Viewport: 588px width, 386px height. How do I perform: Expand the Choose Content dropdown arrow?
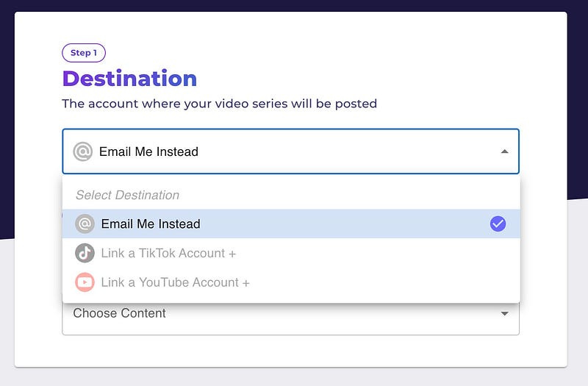tap(505, 313)
